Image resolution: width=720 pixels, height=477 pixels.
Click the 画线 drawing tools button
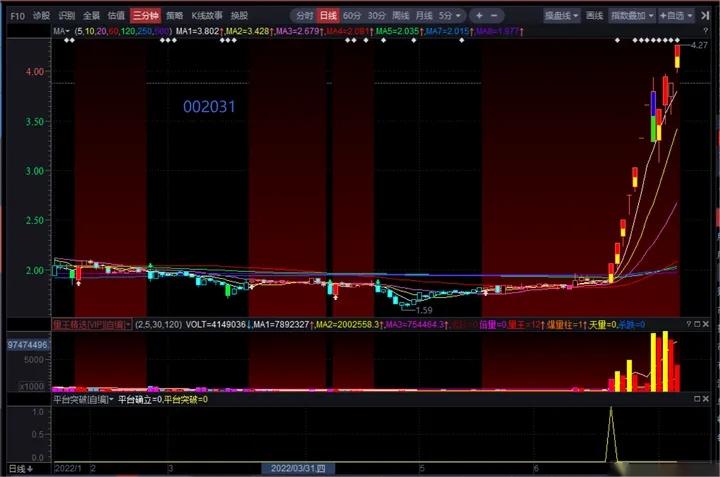click(594, 16)
